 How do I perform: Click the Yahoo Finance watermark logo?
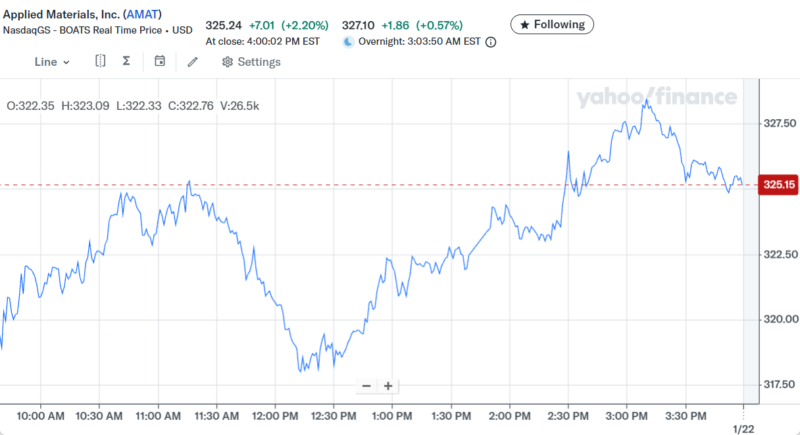656,97
